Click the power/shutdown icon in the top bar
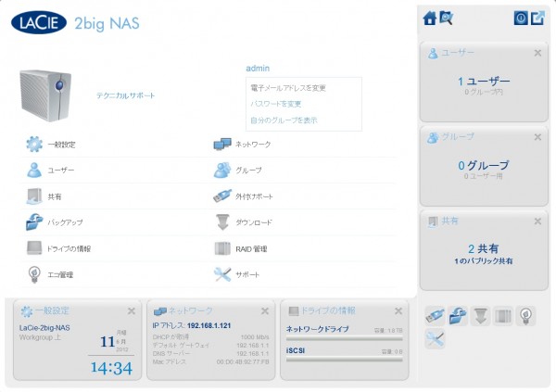556x392 pixels. pyautogui.click(x=520, y=18)
